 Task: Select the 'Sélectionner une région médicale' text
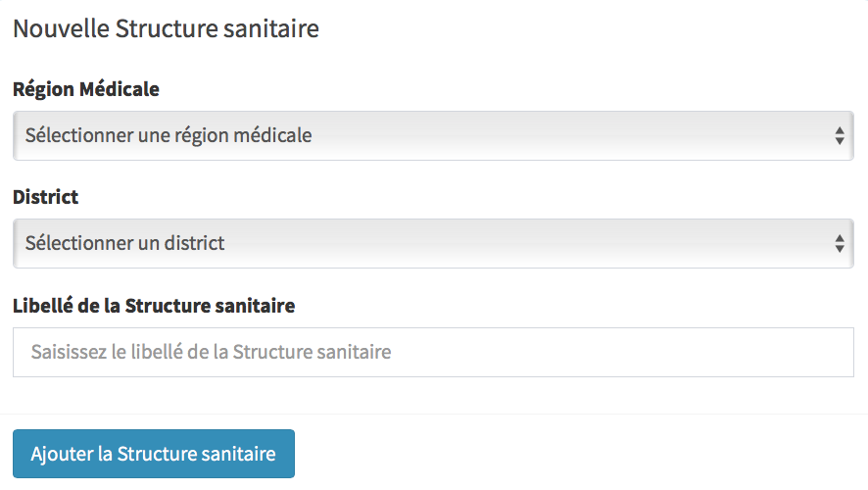pos(169,135)
